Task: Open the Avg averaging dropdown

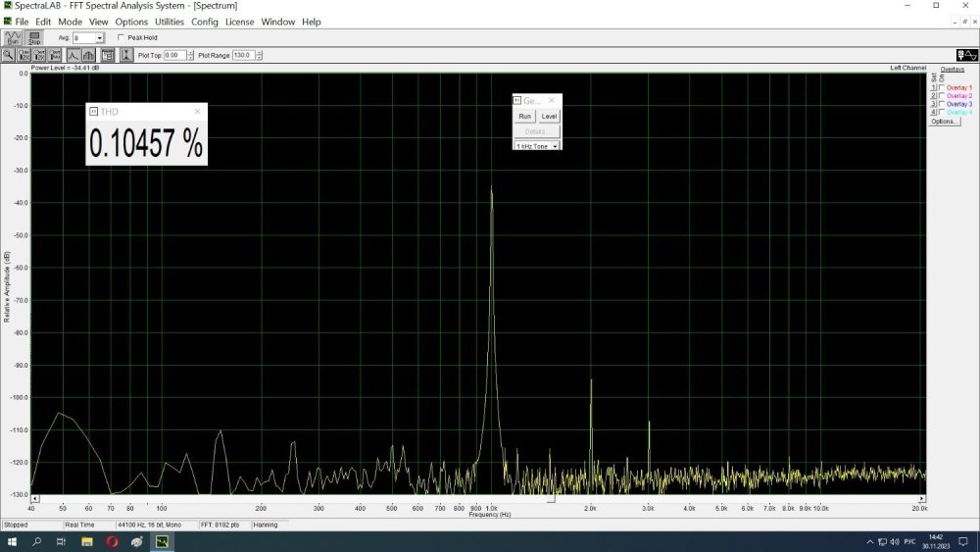Action: [100, 37]
